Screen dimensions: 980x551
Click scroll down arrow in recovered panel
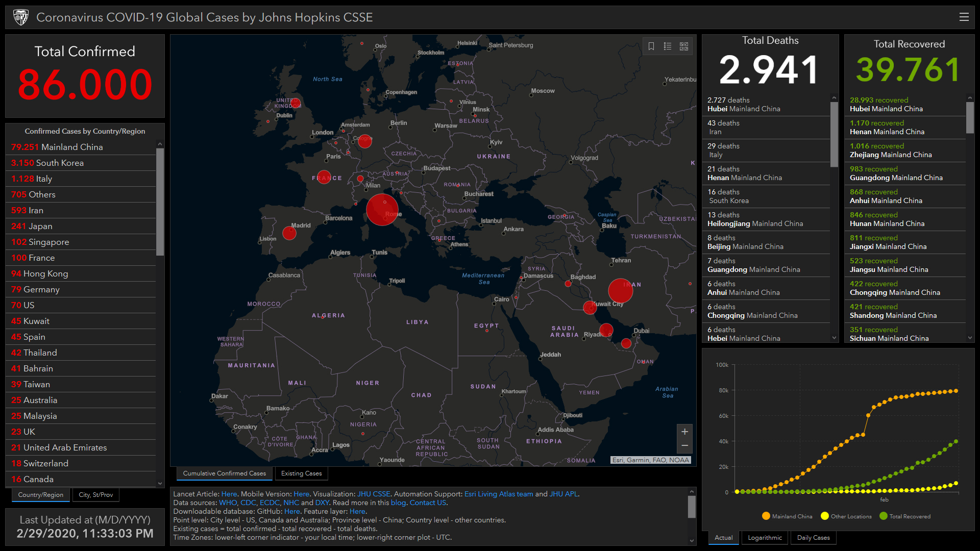[x=970, y=338]
